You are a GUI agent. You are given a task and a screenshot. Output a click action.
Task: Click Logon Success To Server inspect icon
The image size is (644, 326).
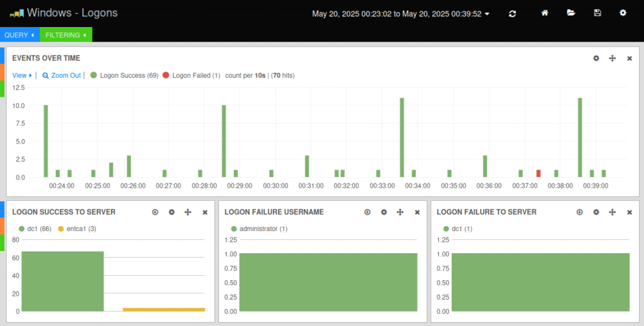(x=155, y=212)
